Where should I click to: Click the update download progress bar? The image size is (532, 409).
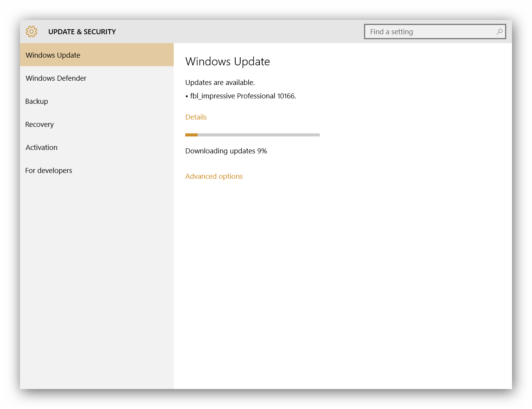[x=253, y=135]
